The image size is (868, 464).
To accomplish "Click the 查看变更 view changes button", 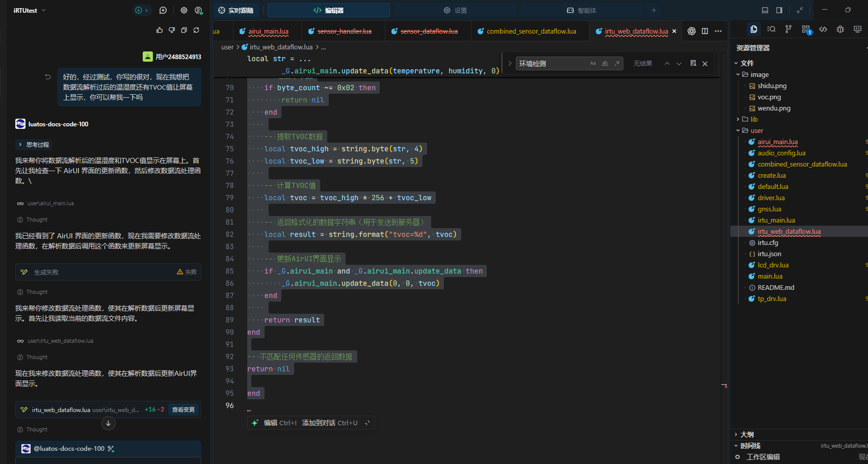I will [183, 410].
